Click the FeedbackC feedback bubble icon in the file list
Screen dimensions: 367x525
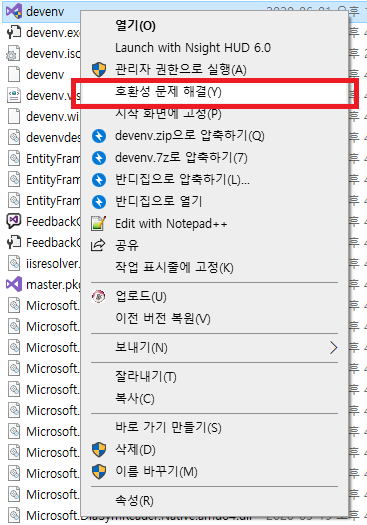pyautogui.click(x=14, y=221)
